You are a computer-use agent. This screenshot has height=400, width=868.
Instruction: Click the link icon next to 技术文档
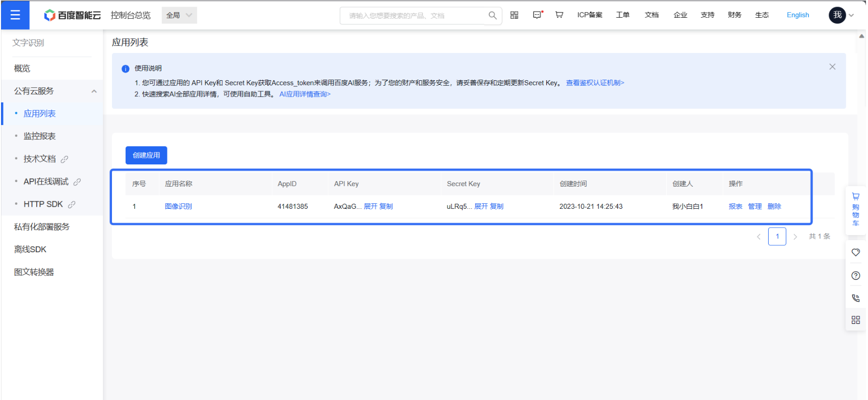coord(65,159)
